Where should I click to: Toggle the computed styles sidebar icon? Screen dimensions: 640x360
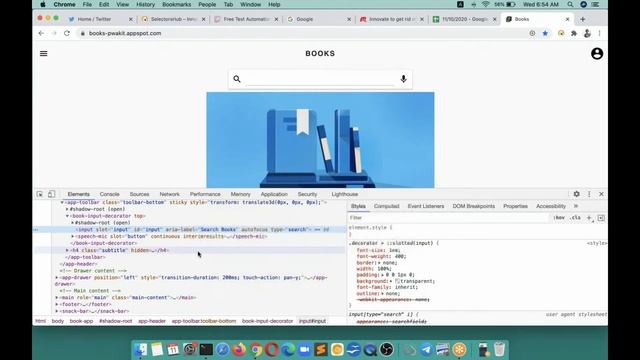click(x=601, y=218)
